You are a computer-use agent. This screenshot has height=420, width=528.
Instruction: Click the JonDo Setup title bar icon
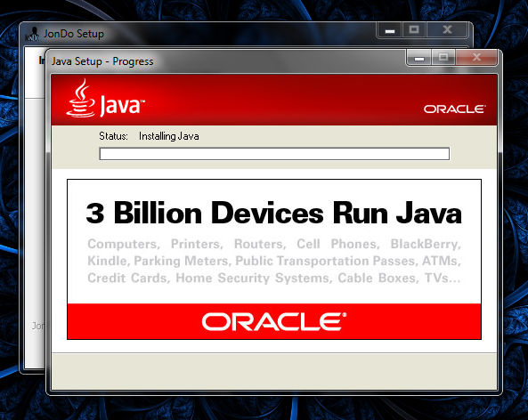coord(33,34)
